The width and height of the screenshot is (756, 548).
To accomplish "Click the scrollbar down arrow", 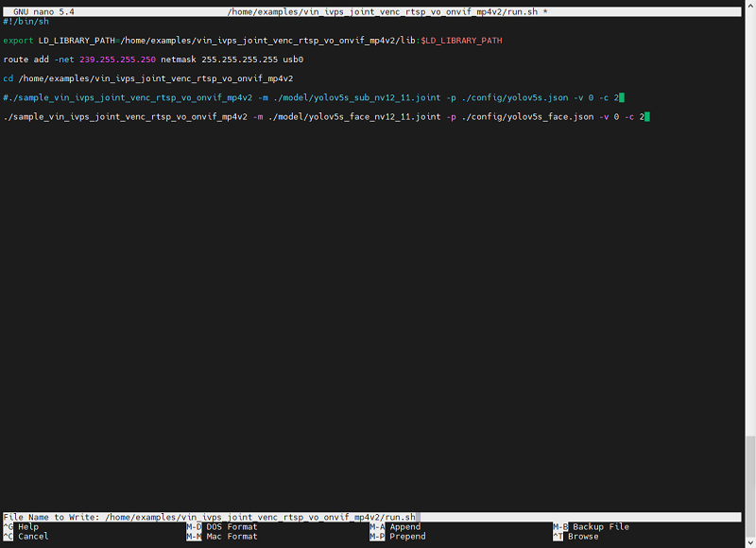I will (x=750, y=543).
